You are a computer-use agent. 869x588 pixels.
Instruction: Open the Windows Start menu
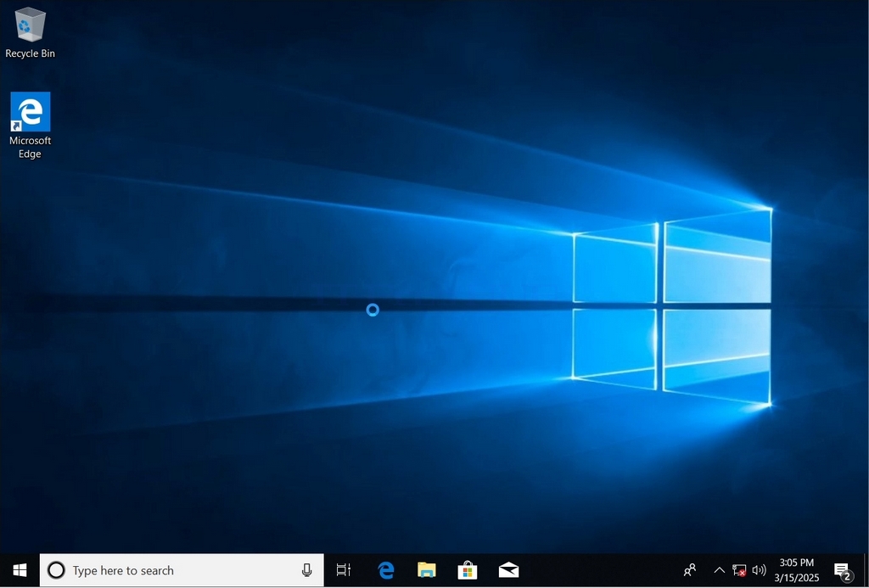20,570
